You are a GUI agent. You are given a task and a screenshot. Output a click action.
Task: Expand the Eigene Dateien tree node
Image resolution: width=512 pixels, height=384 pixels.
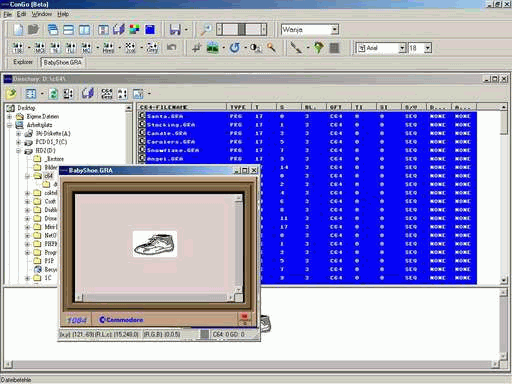(10, 116)
